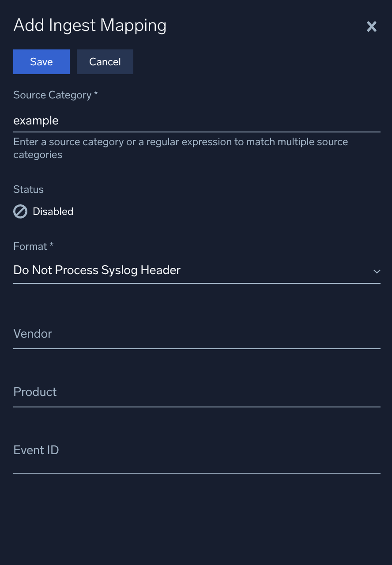Cancel adding the ingest mapping

(x=105, y=62)
